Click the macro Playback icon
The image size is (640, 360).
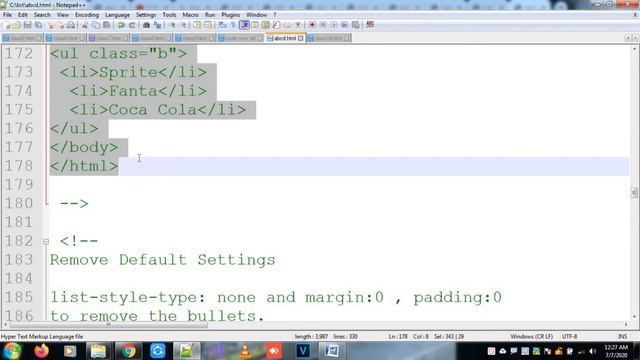coord(334,25)
